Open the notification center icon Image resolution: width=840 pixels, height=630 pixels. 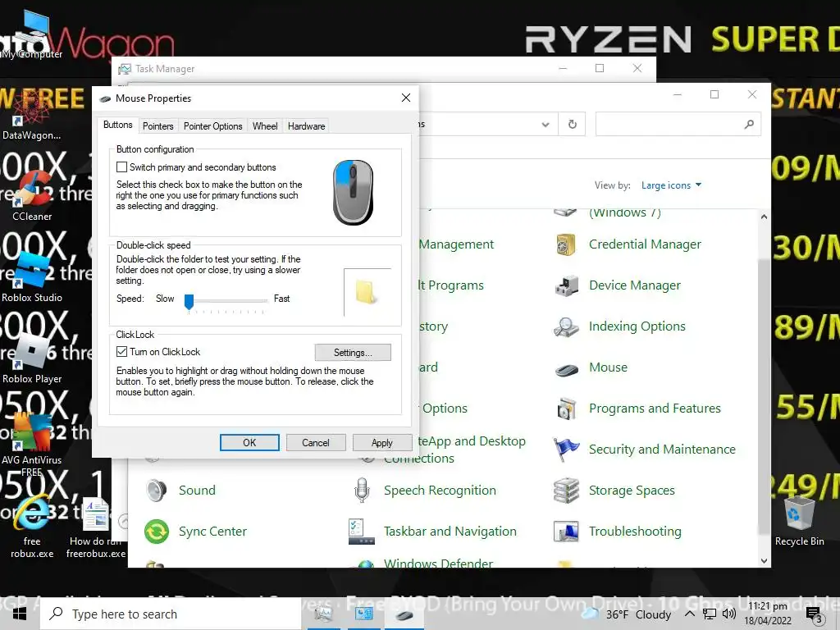pyautogui.click(x=814, y=615)
